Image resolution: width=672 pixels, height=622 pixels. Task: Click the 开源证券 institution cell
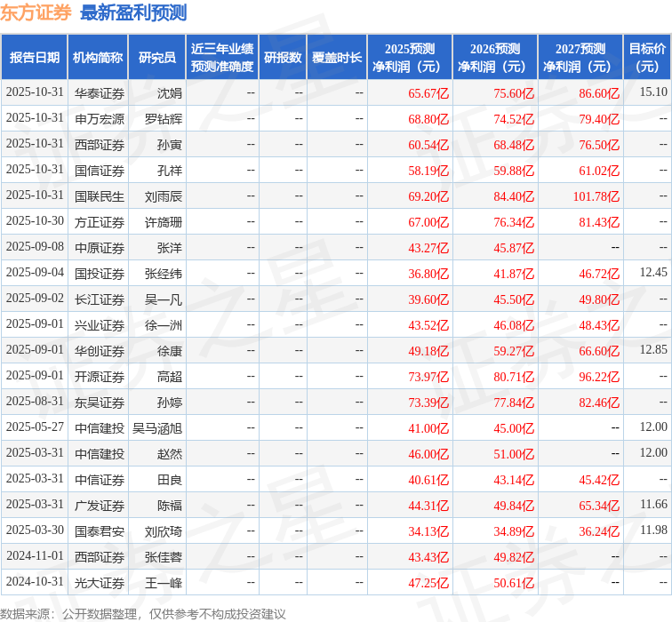click(100, 377)
